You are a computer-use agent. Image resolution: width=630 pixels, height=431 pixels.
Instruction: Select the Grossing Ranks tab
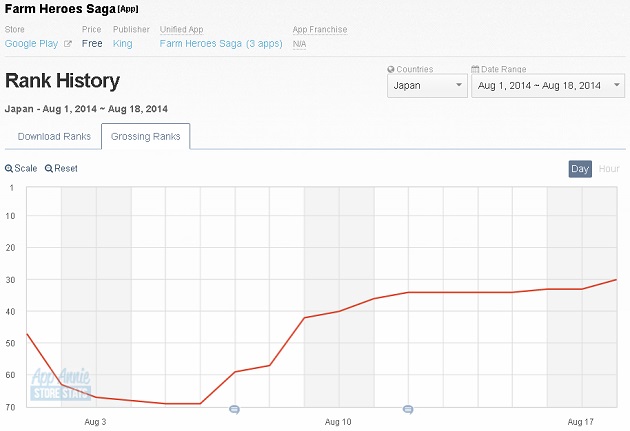tap(145, 137)
